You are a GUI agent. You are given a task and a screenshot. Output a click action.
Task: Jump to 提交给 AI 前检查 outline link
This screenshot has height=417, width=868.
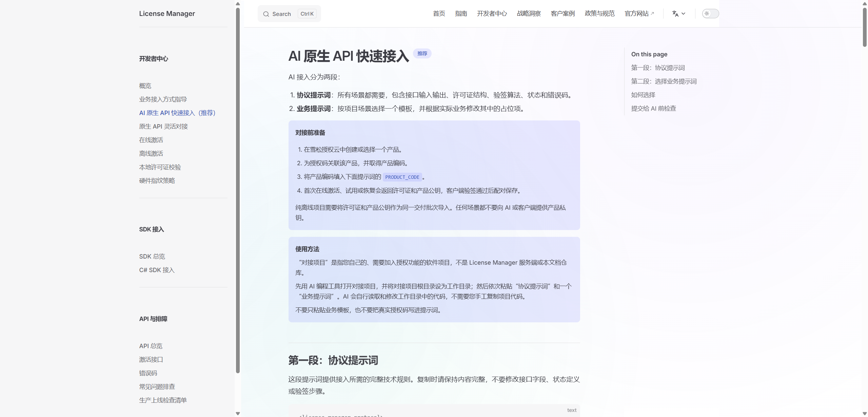pos(653,109)
